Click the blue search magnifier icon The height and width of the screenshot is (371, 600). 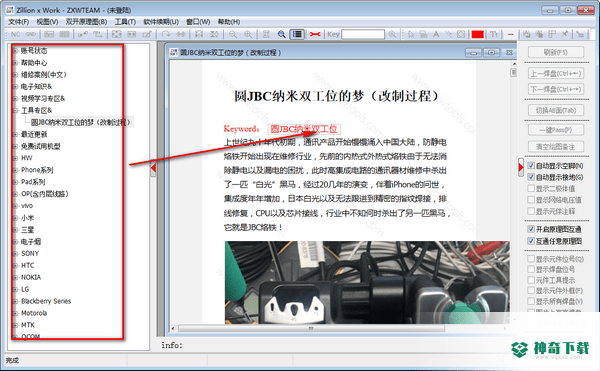(282, 34)
